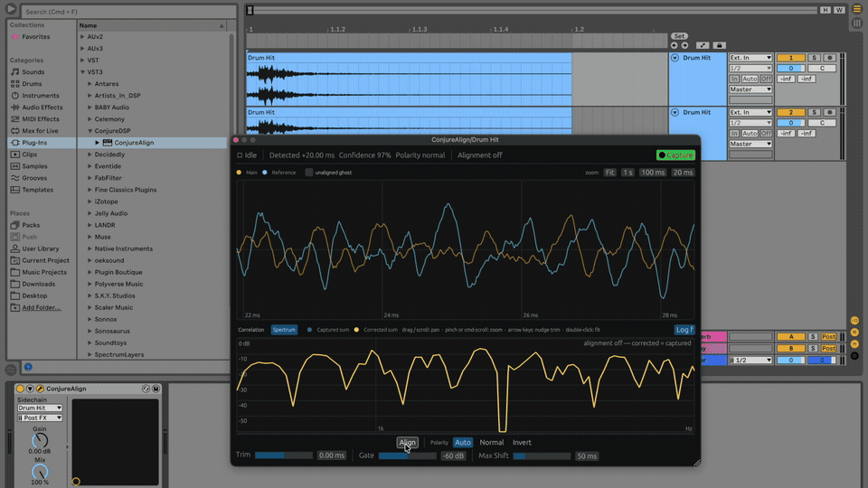This screenshot has width=868, height=488.
Task: Set polarity to Auto
Action: tap(463, 443)
